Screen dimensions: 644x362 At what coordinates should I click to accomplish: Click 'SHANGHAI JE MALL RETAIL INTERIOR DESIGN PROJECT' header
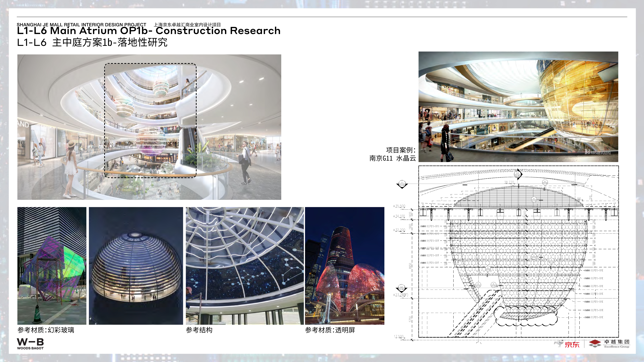coord(82,24)
